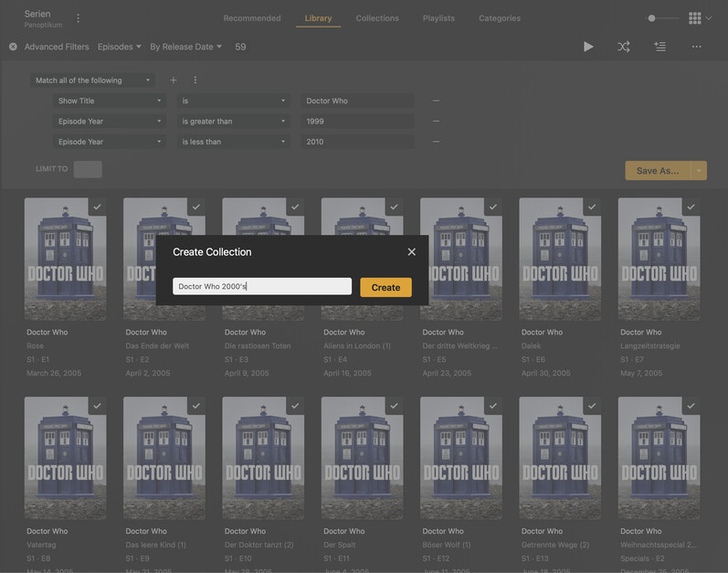Image resolution: width=728 pixels, height=573 pixels.
Task: Toggle selection of Die rastlosen Toten
Action: [x=295, y=207]
